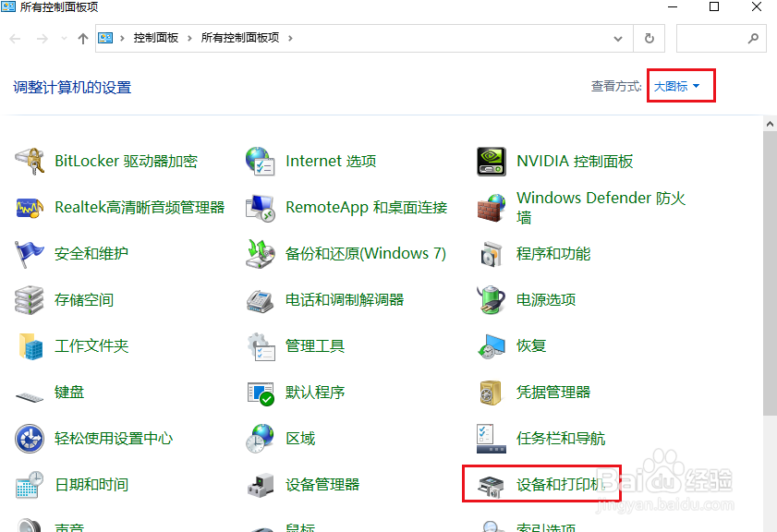Open the 默认程序 text link
777x532 pixels.
pyautogui.click(x=315, y=393)
